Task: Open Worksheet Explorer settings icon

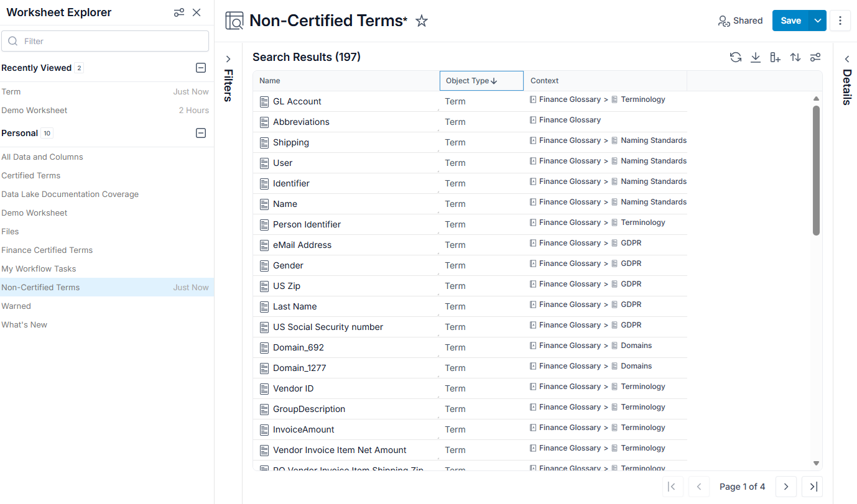Action: [x=179, y=12]
